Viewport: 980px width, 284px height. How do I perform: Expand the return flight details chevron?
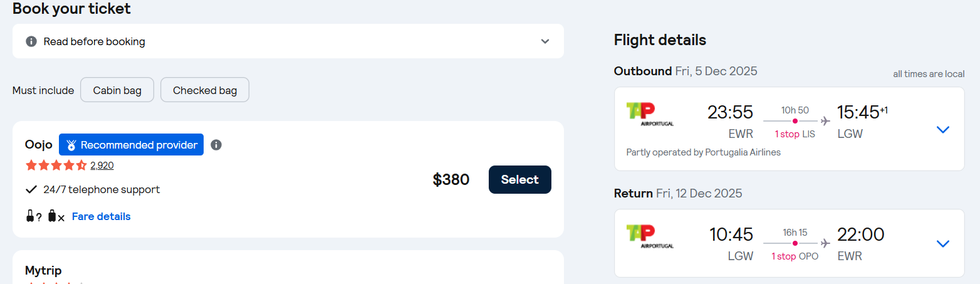tap(942, 243)
